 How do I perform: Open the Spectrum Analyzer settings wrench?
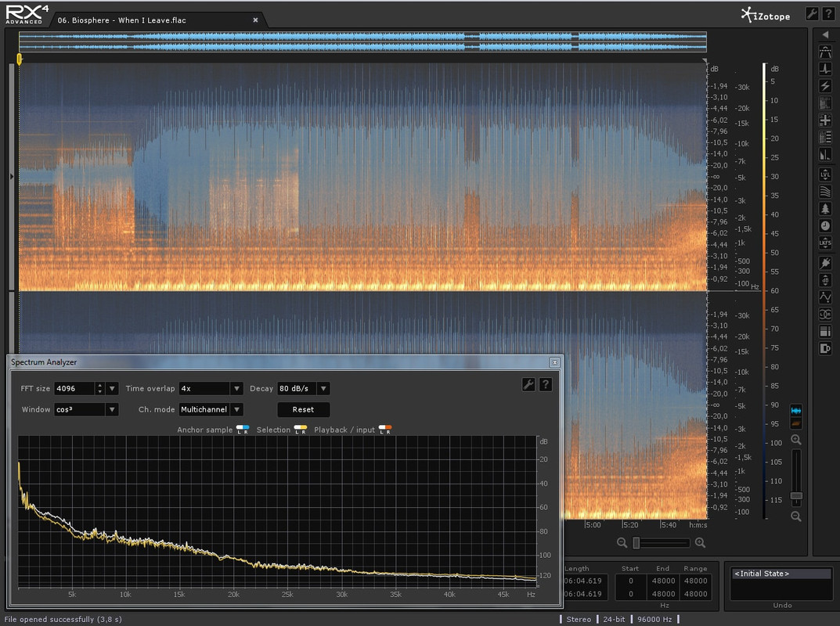pyautogui.click(x=528, y=384)
